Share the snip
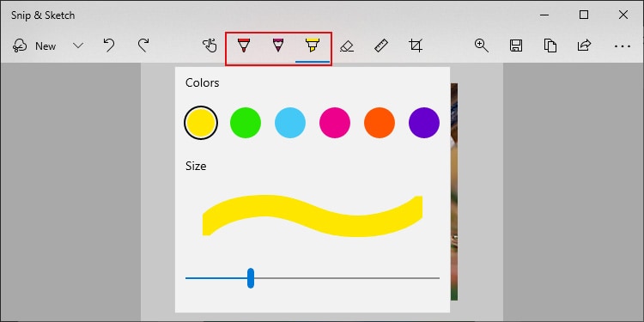 tap(584, 46)
